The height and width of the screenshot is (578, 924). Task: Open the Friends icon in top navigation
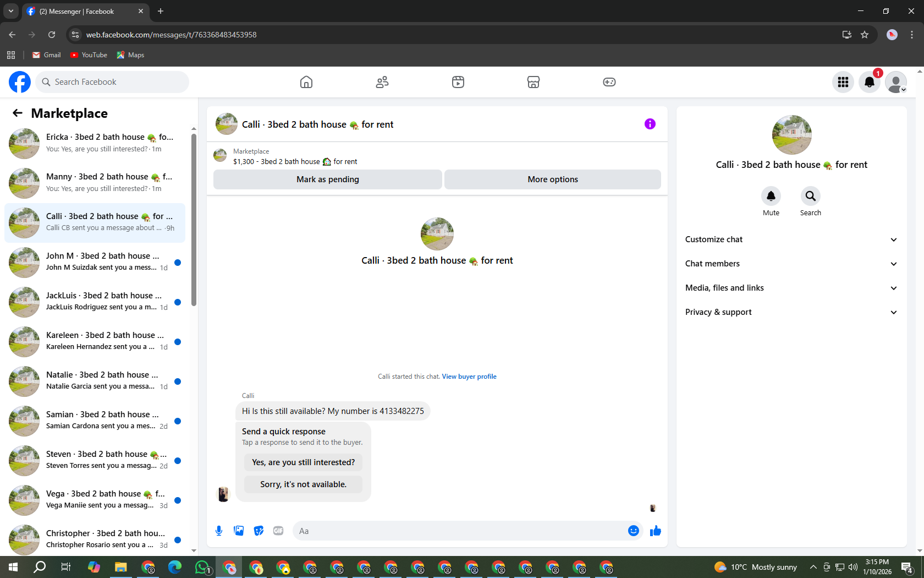coord(382,82)
